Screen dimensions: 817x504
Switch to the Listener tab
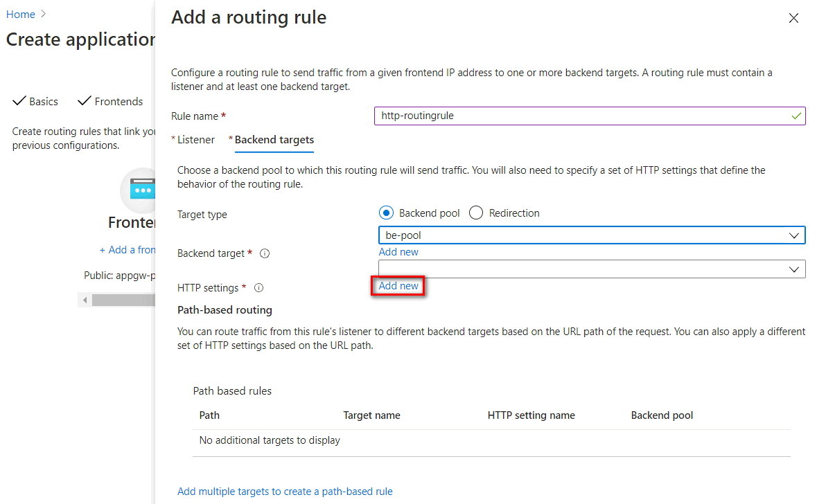coord(196,139)
